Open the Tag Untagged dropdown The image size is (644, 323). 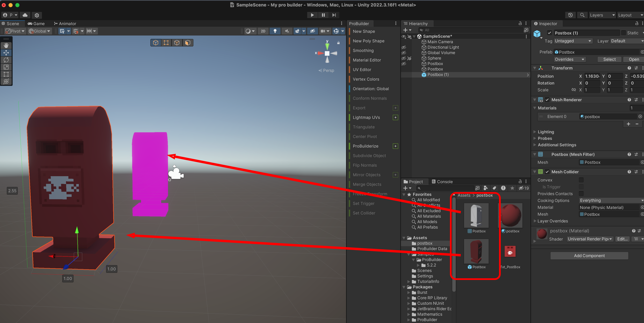[x=573, y=41]
